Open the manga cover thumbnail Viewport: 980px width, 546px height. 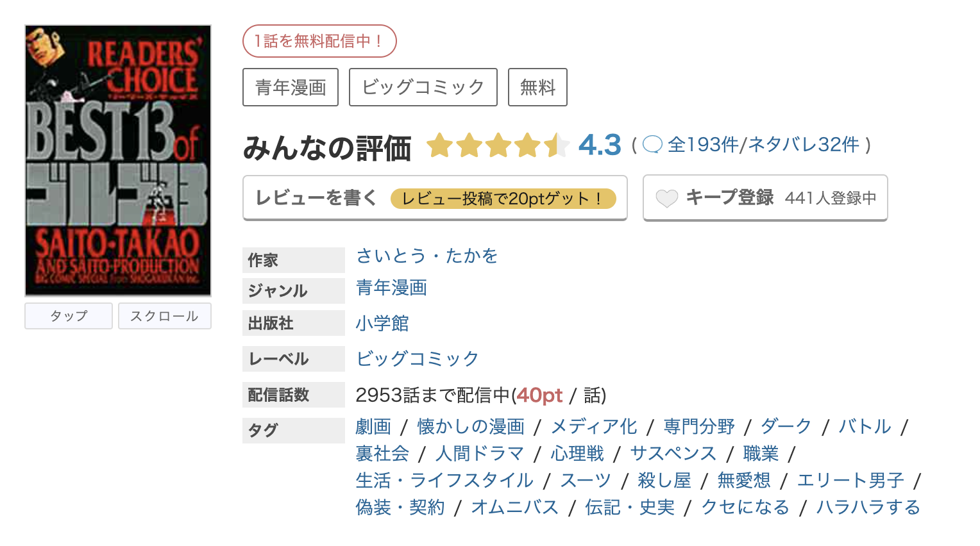tap(117, 160)
